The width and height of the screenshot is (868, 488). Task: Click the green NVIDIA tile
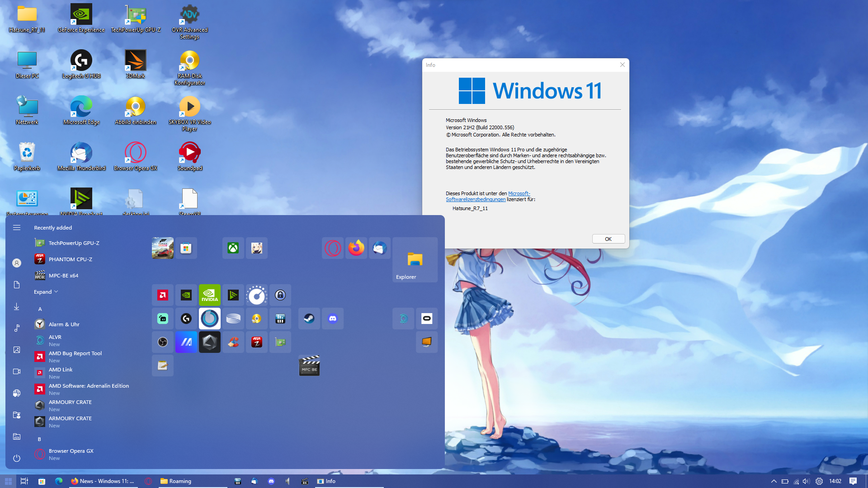210,295
